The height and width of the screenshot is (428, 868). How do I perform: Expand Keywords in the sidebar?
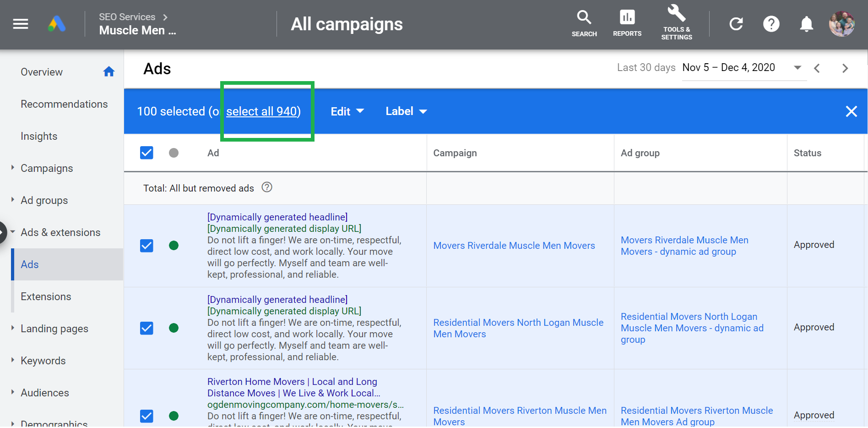(13, 360)
